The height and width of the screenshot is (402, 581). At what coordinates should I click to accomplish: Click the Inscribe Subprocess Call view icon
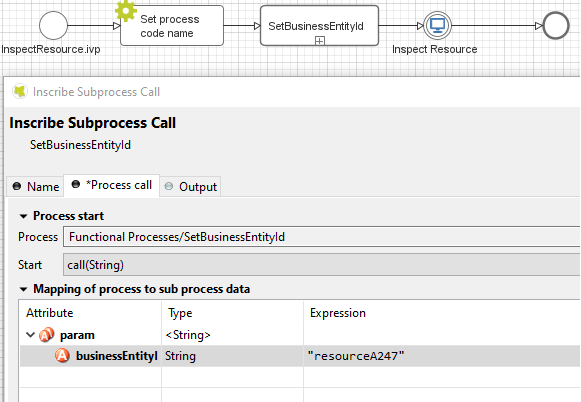20,92
